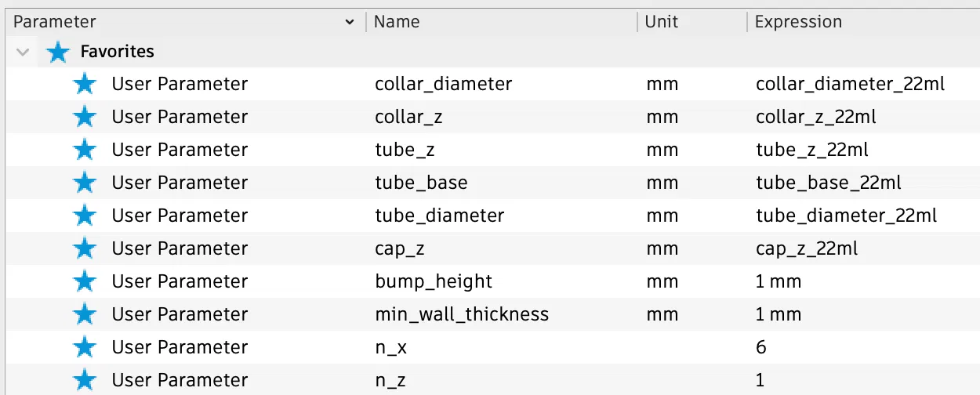This screenshot has width=980, height=395.
Task: Toggle the min_wall_thickness favorite star
Action: [84, 314]
